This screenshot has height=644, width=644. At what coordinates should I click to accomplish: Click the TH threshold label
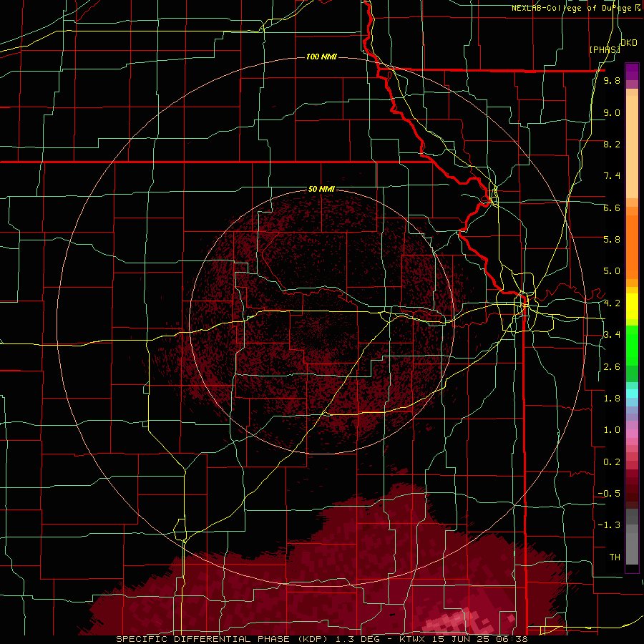[615, 557]
